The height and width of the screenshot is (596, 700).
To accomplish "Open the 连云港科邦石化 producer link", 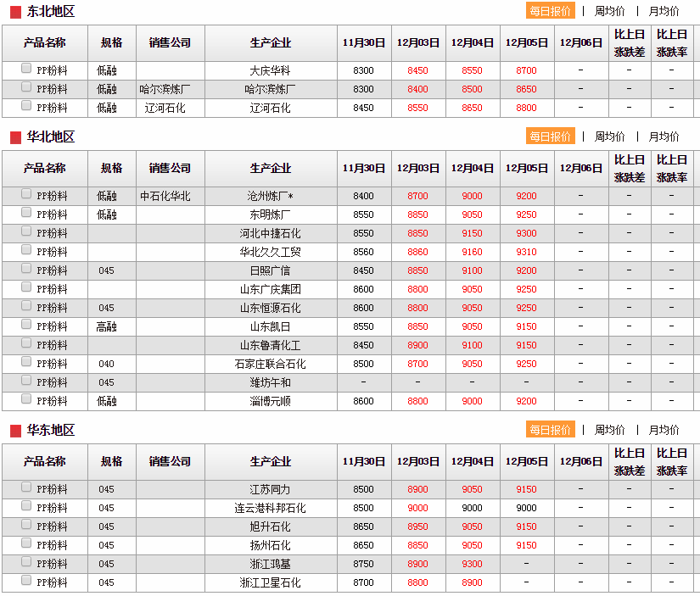I will pos(270,508).
